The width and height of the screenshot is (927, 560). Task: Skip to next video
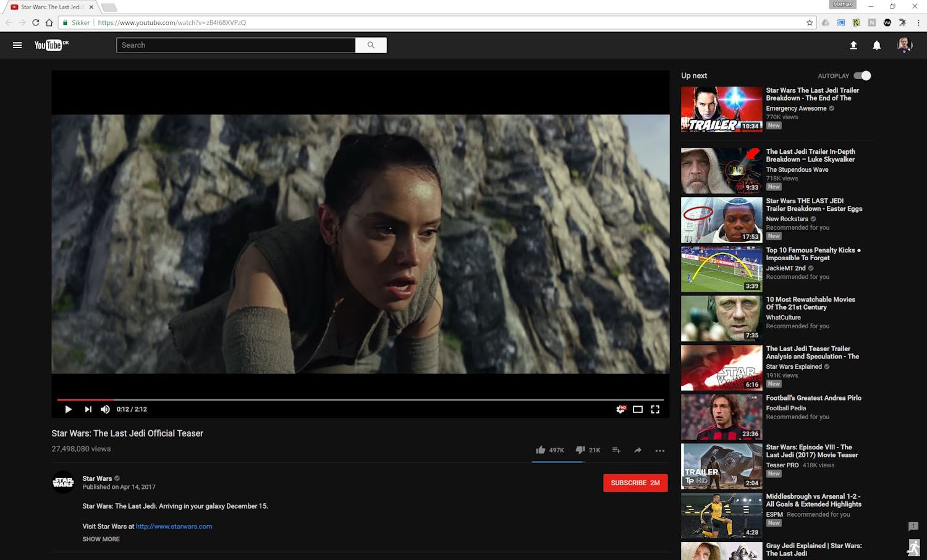point(88,409)
